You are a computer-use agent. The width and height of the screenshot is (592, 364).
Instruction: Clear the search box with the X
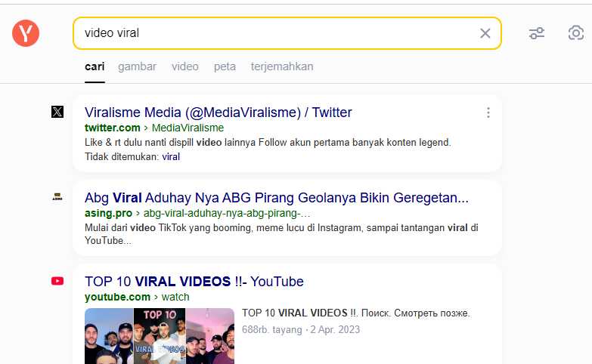click(485, 33)
